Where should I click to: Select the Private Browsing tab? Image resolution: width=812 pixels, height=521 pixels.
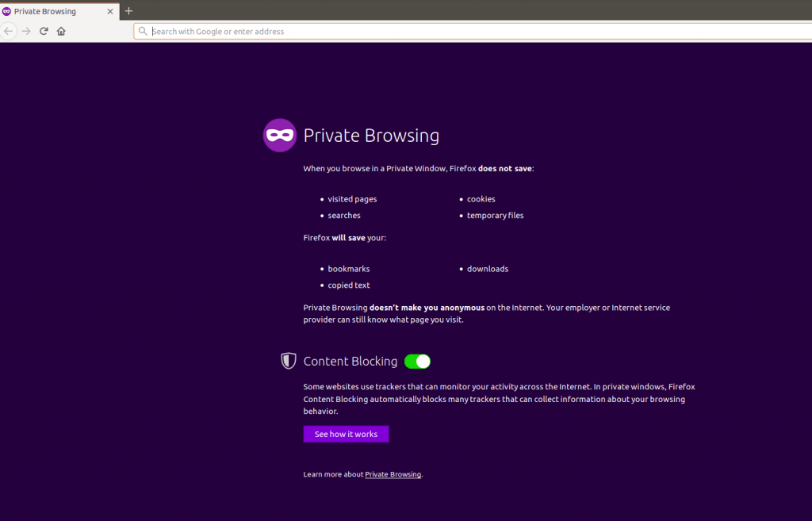[x=59, y=11]
